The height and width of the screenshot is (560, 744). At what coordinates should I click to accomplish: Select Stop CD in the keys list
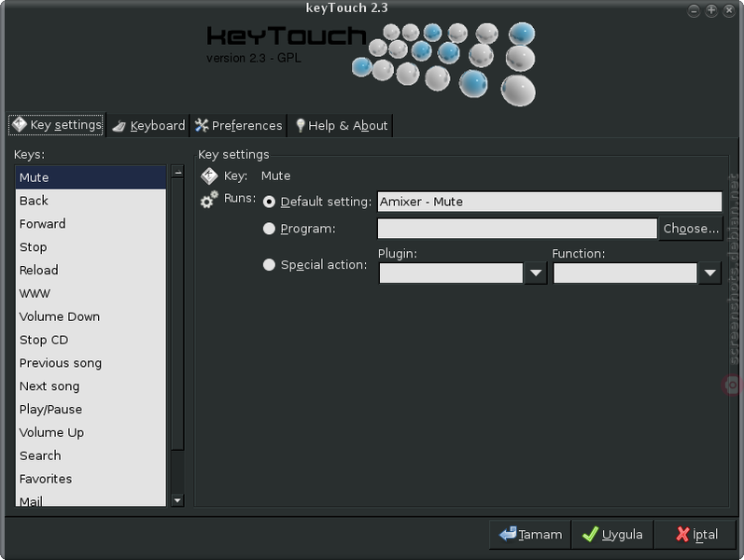pos(91,340)
